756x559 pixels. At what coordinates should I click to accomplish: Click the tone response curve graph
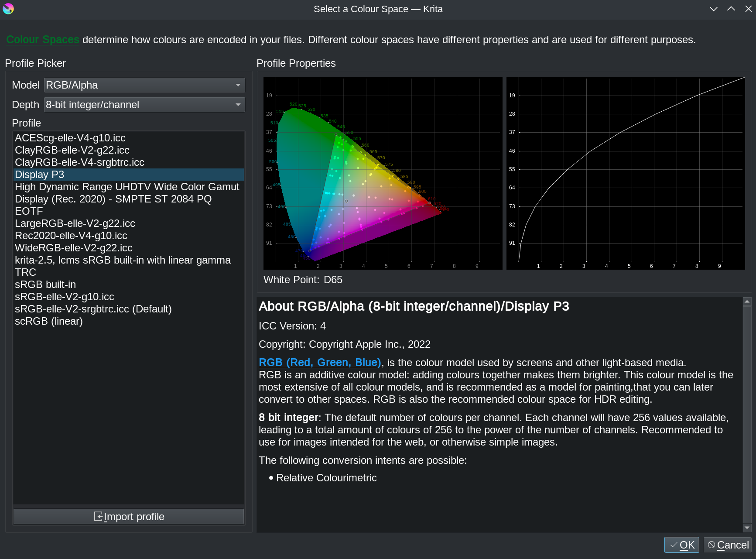(626, 174)
